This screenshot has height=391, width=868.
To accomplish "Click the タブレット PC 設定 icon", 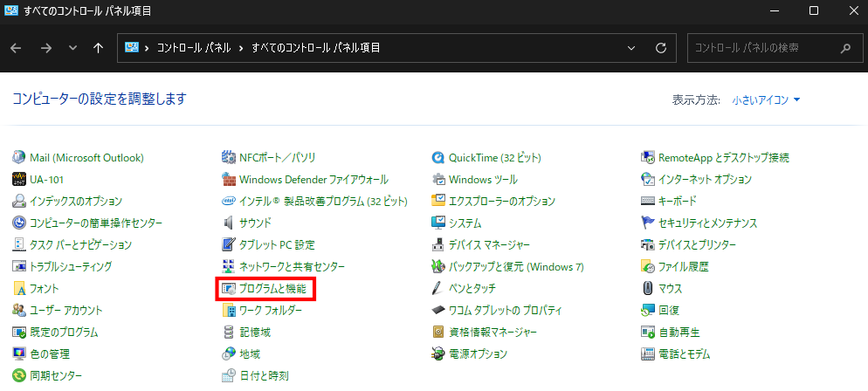I will point(229,244).
